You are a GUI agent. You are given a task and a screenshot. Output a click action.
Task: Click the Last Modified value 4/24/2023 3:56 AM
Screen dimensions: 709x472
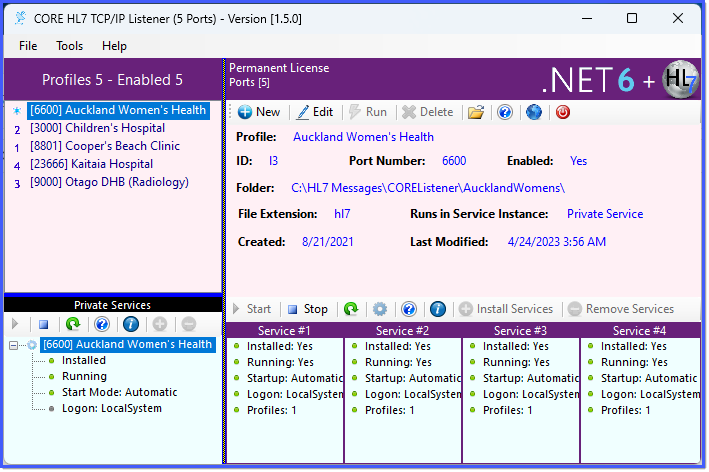click(x=557, y=242)
